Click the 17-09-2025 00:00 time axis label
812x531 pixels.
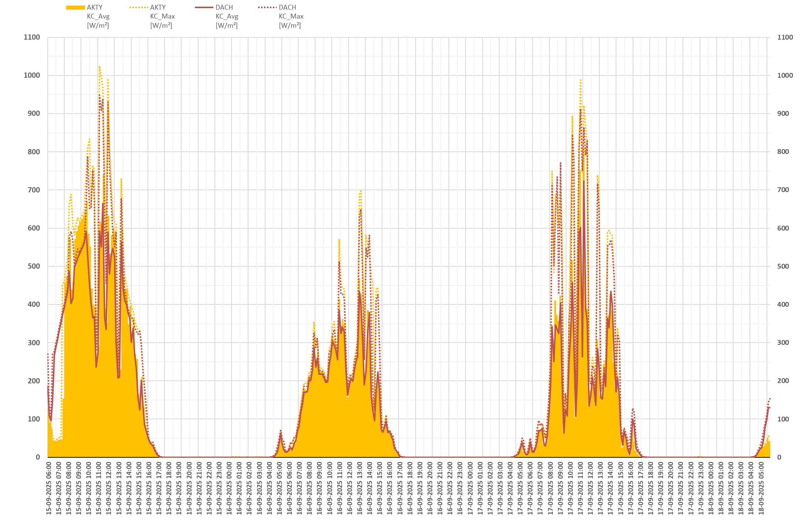[470, 488]
